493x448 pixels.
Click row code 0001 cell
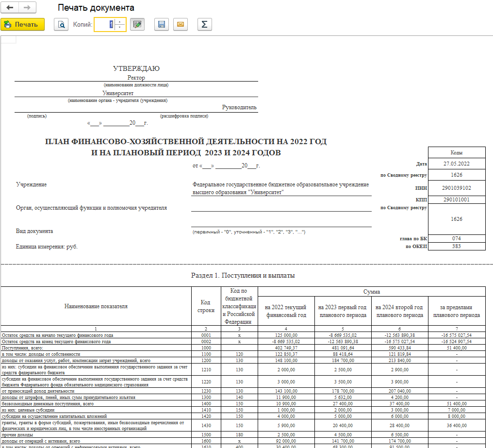click(206, 335)
